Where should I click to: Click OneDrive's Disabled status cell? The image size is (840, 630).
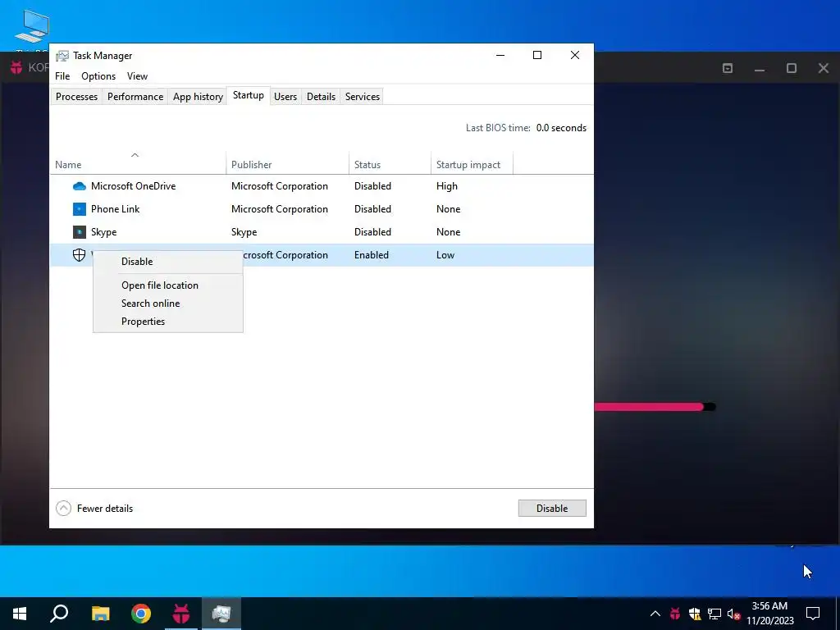(372, 186)
